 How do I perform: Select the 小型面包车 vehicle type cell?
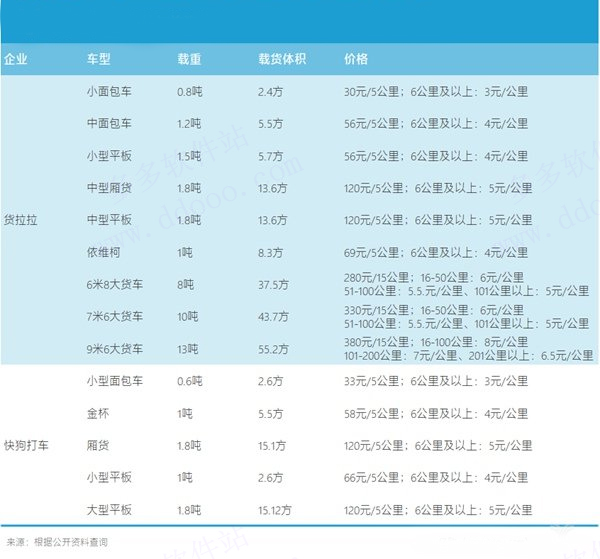[115, 381]
